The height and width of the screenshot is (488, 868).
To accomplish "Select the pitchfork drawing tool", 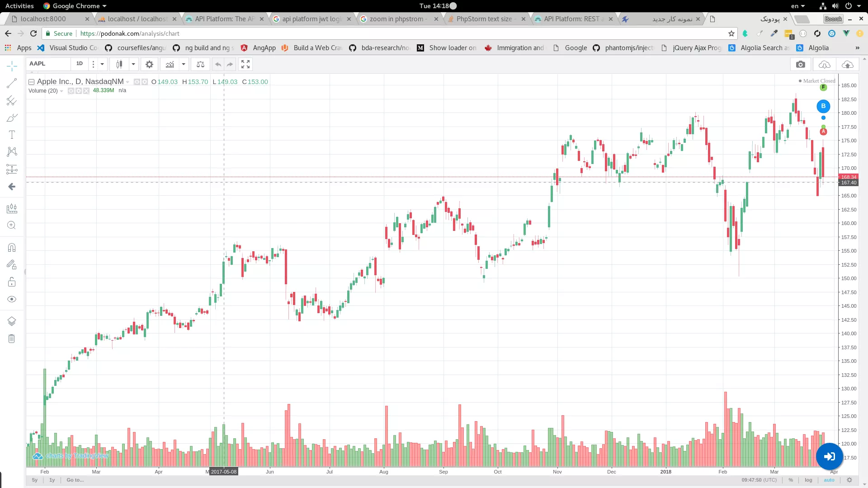I will point(12,101).
